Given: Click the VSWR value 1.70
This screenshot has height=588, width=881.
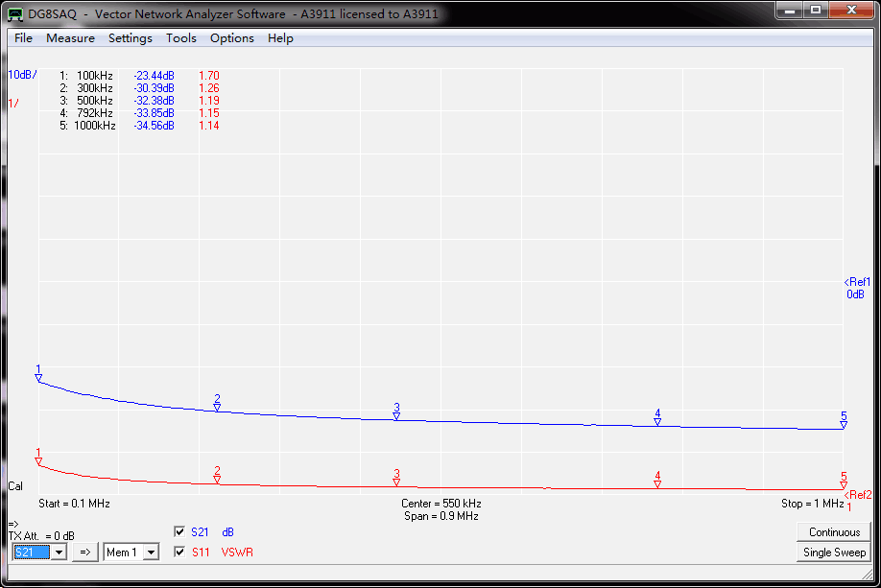Looking at the screenshot, I should click(209, 75).
